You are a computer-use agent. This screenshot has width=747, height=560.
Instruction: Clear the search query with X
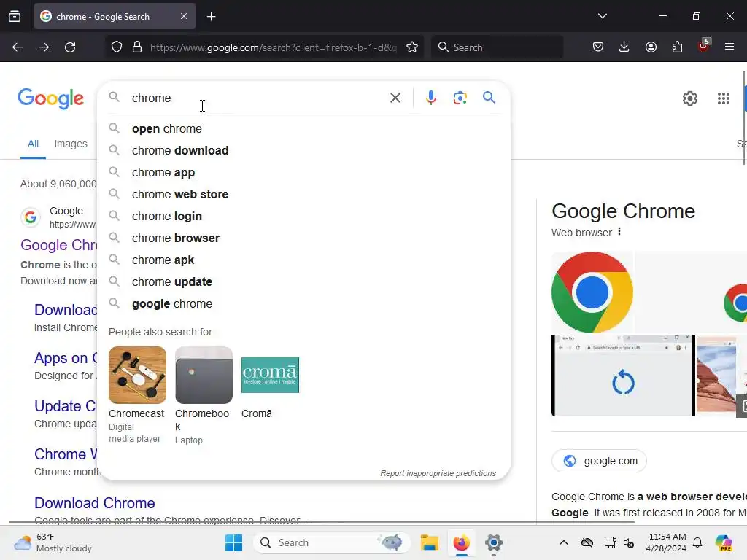(x=395, y=98)
